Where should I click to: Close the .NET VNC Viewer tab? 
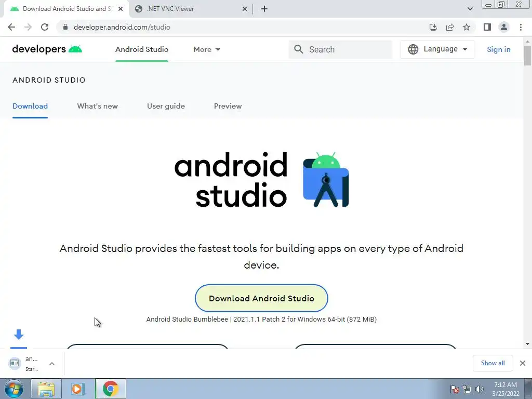pyautogui.click(x=245, y=9)
